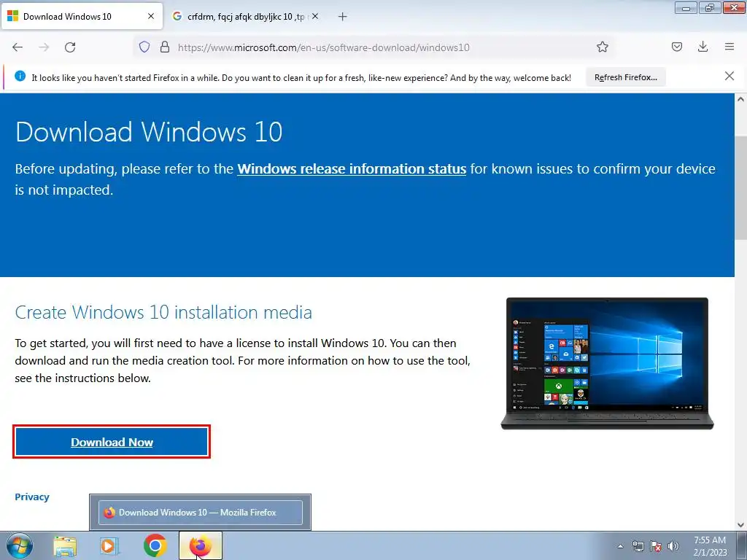Switch to the Download Windows 10 tab
The width and height of the screenshot is (747, 560).
[82, 17]
